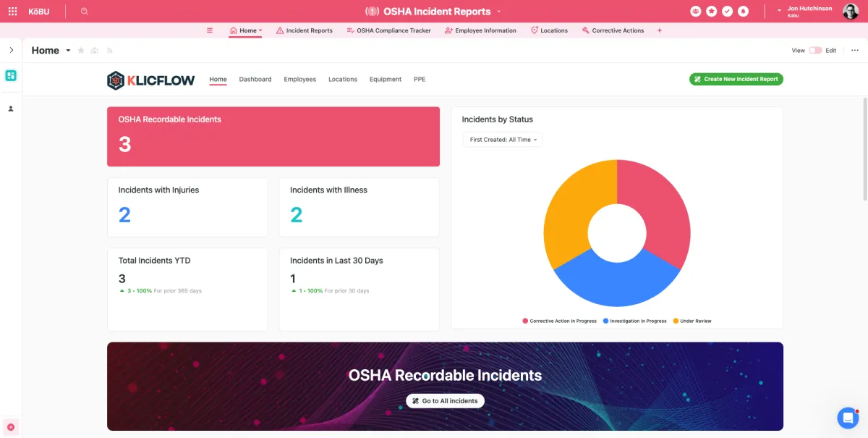Select Home in Klicflow nav
This screenshot has height=438, width=868.
pos(218,79)
